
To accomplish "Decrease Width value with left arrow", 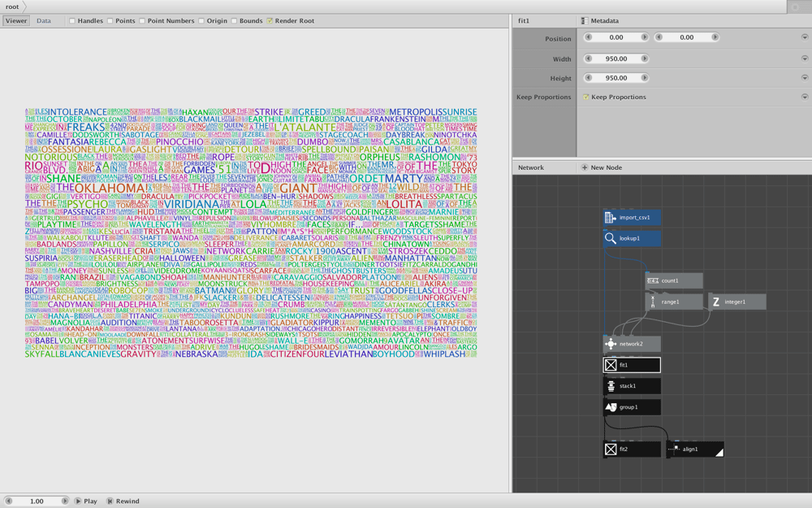I will coord(588,59).
